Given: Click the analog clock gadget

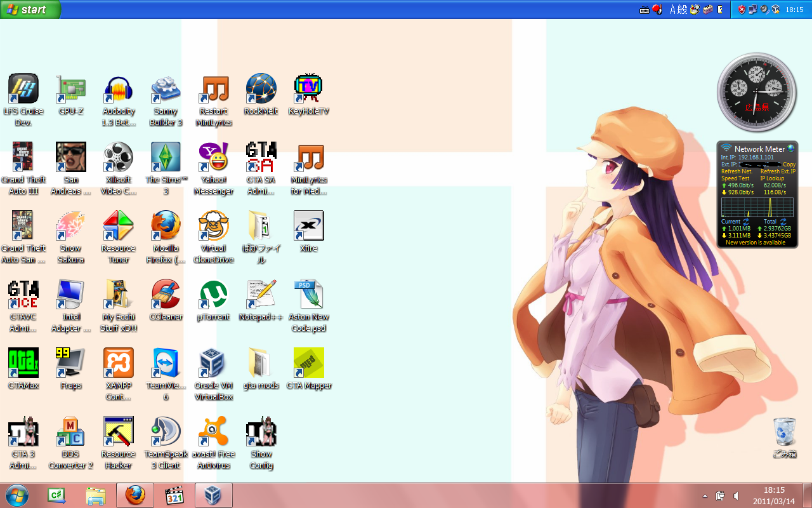Looking at the screenshot, I should click(x=756, y=92).
